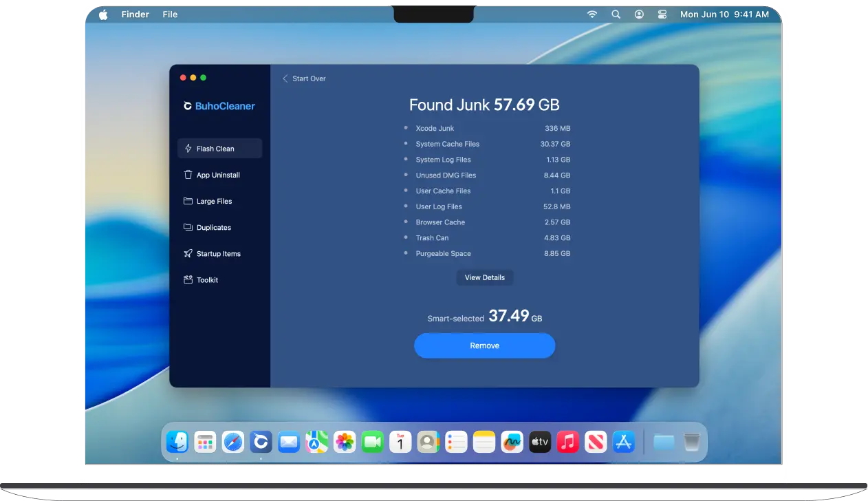This screenshot has height=501, width=868.
Task: Select the Unused DMG Files entry
Action: click(x=446, y=175)
